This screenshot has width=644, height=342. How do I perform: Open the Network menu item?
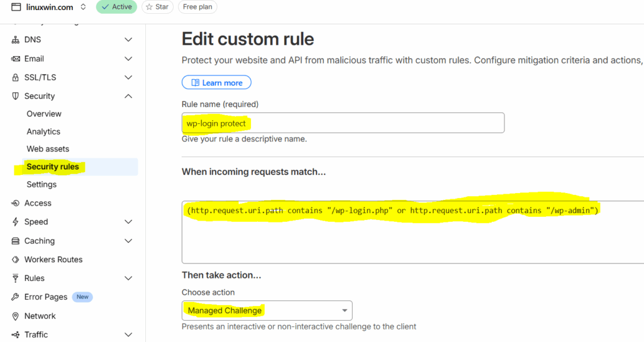tap(40, 316)
